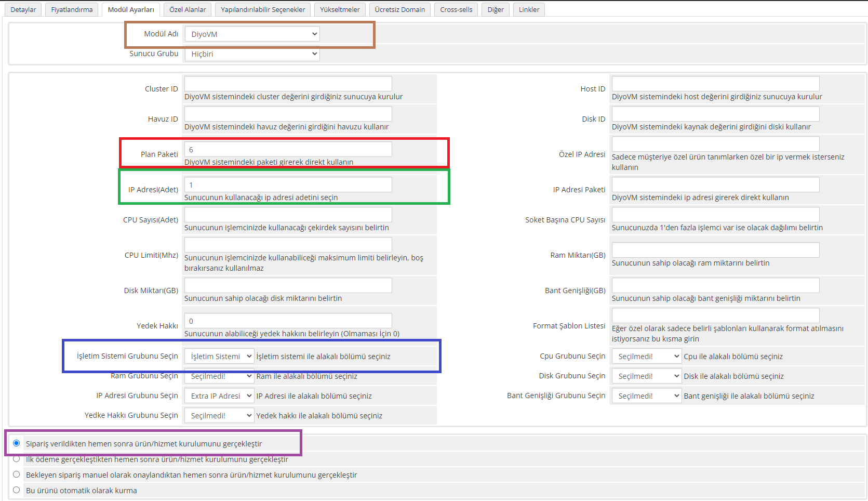Image resolution: width=868 pixels, height=501 pixels.
Task: Focus the Havuz ID field
Action: pos(288,114)
